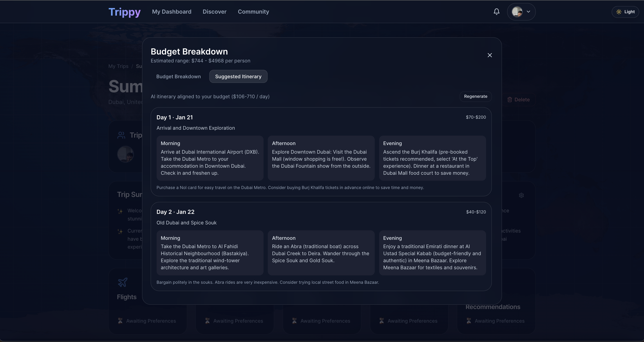Click the trip member avatar photo
The height and width of the screenshot is (342, 644).
pos(125,154)
